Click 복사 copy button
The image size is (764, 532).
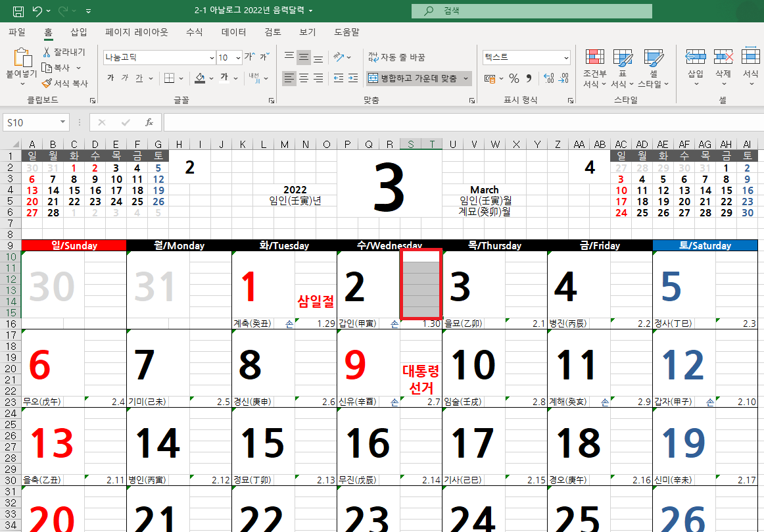(57, 68)
